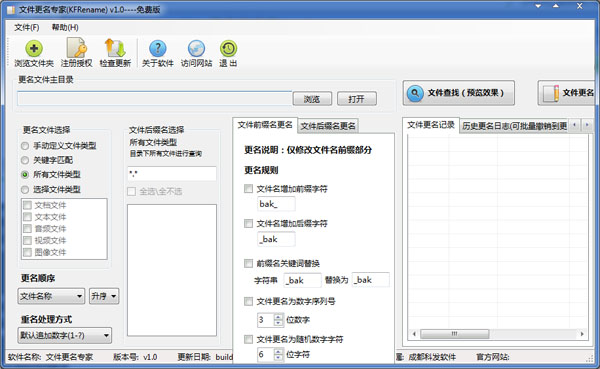Select 所有文件类型 radio button
The image size is (600, 369).
(x=25, y=175)
